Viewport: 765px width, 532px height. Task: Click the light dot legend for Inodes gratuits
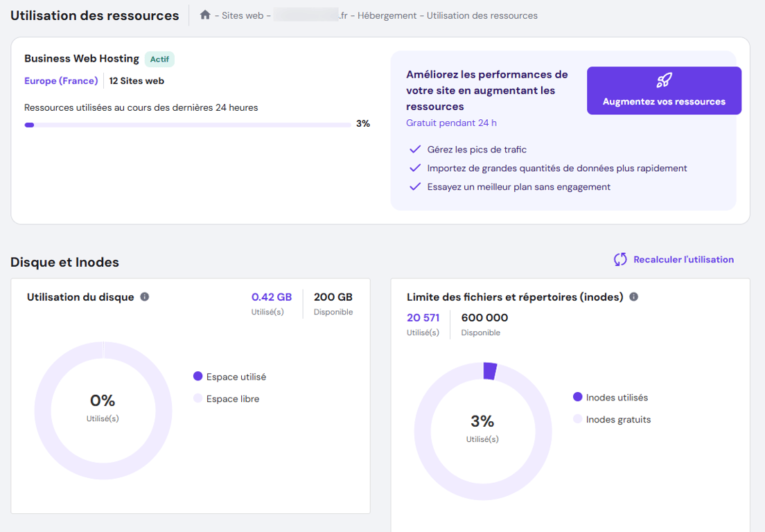click(579, 419)
